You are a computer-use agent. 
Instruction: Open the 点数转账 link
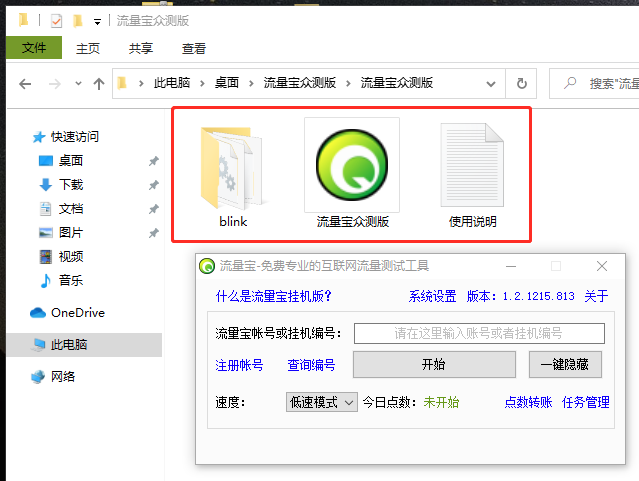[x=528, y=402]
